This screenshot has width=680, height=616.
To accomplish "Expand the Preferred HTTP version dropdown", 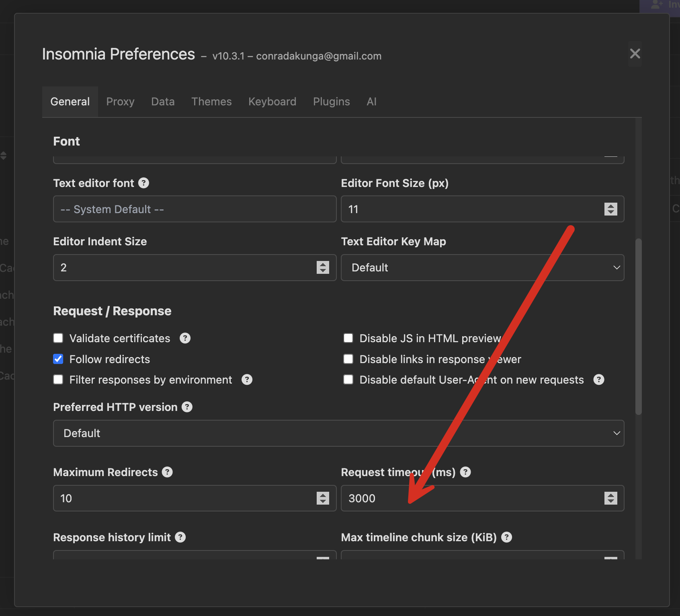I will tap(338, 433).
